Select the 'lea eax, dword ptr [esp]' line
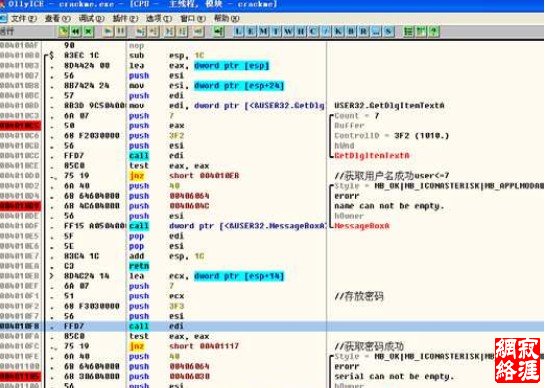 199,65
